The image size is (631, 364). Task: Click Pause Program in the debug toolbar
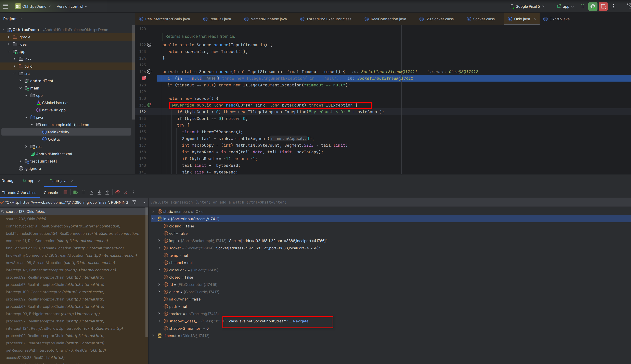click(83, 193)
